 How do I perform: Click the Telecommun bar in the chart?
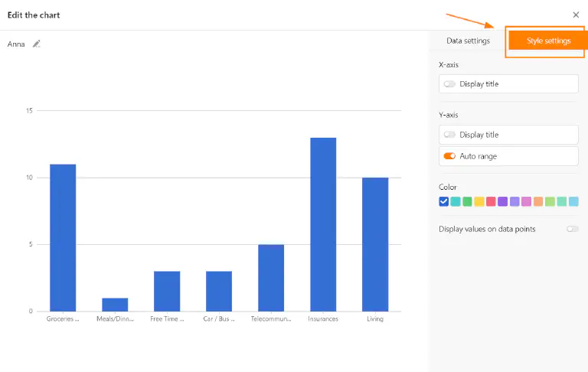point(271,278)
